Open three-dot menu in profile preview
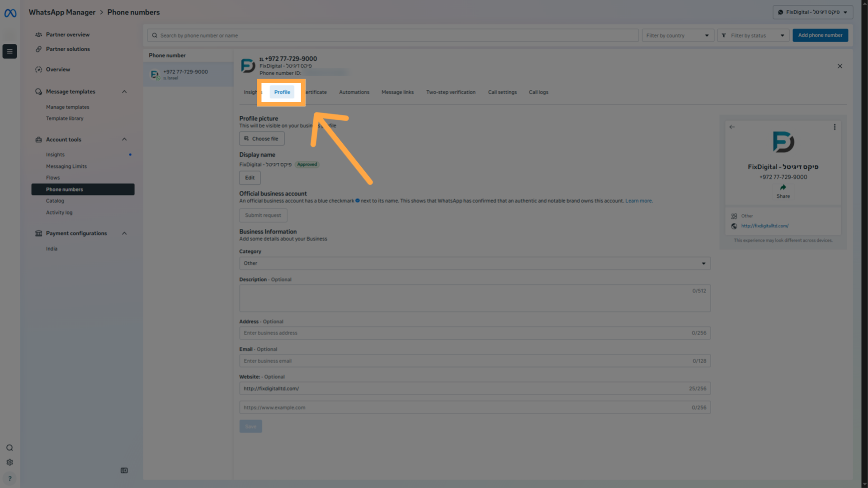The width and height of the screenshot is (868, 488). (x=835, y=127)
